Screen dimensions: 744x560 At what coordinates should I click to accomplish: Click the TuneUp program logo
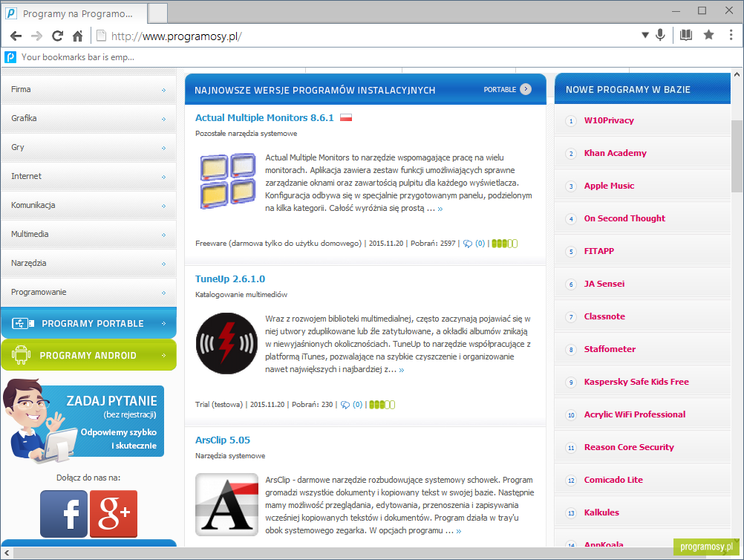point(226,343)
